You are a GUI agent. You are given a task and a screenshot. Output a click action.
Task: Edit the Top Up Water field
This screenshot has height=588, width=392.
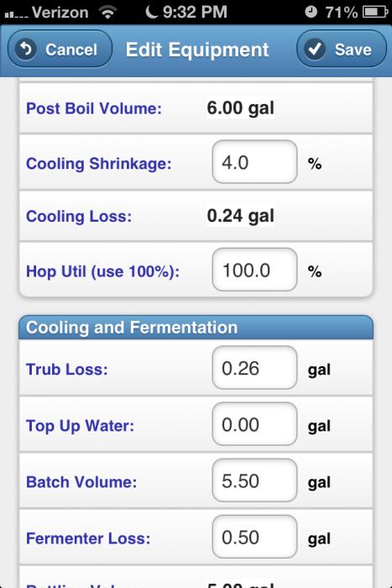[254, 423]
